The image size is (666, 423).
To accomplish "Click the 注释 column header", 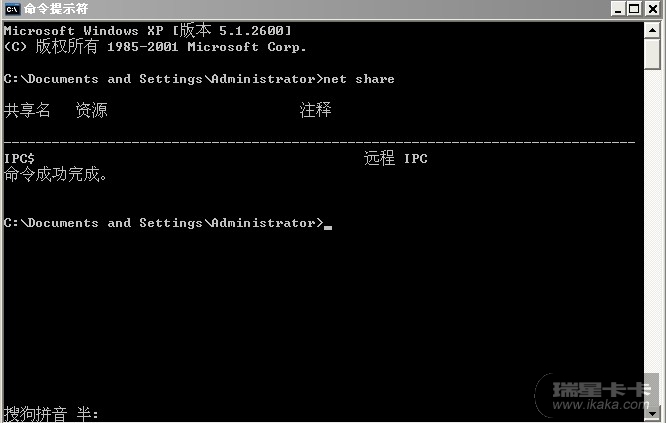I will click(315, 110).
